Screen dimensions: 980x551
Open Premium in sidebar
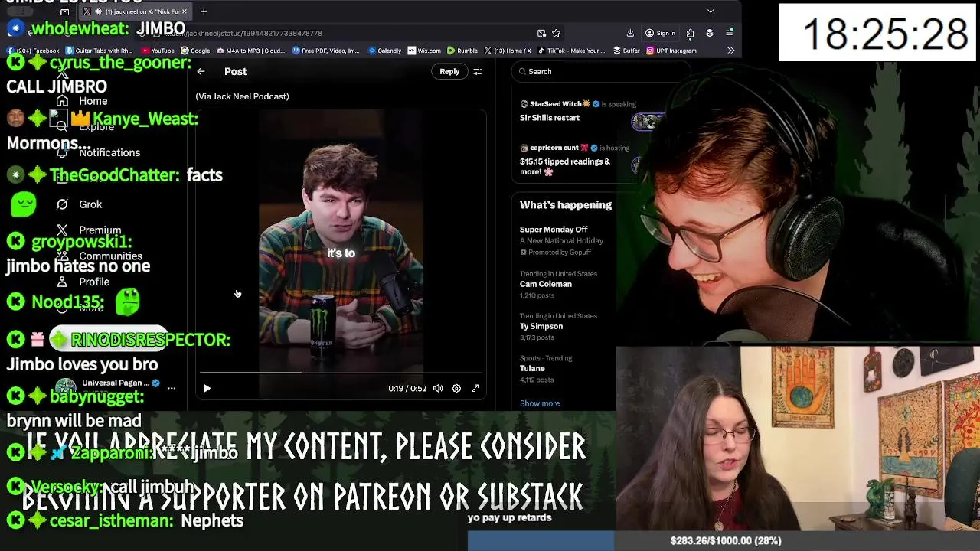tap(89, 230)
